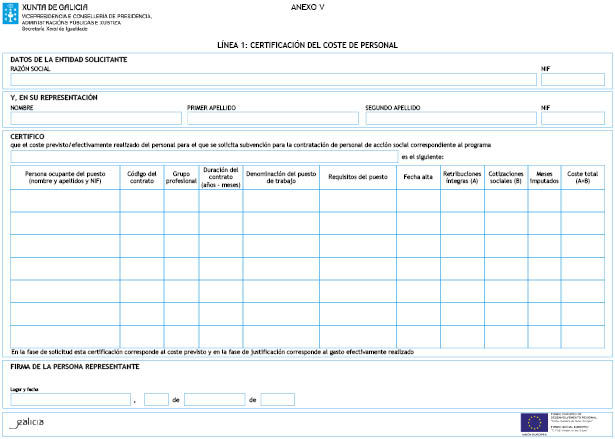Click the 'Persona ocupante del puesto' column header

tap(65, 177)
